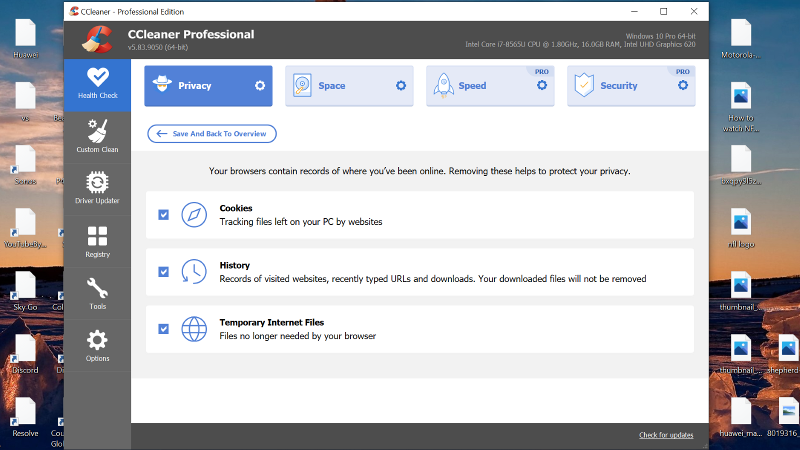Select the YouTubeBy... desktop shortcut
This screenshot has height=450, width=800.
point(26,229)
